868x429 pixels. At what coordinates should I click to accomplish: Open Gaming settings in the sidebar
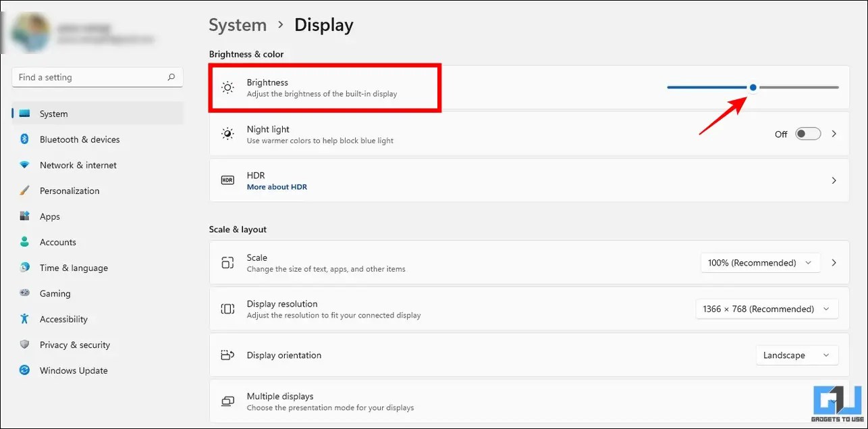pyautogui.click(x=54, y=293)
